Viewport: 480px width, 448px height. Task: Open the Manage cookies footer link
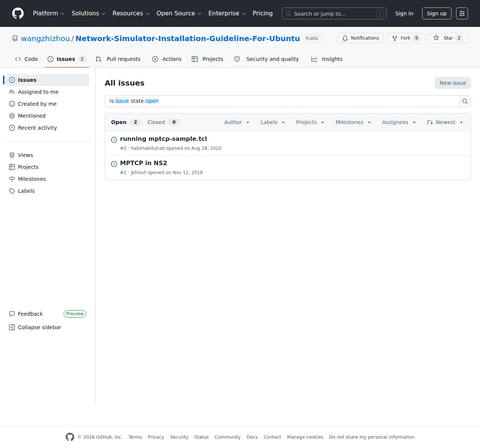(x=305, y=437)
